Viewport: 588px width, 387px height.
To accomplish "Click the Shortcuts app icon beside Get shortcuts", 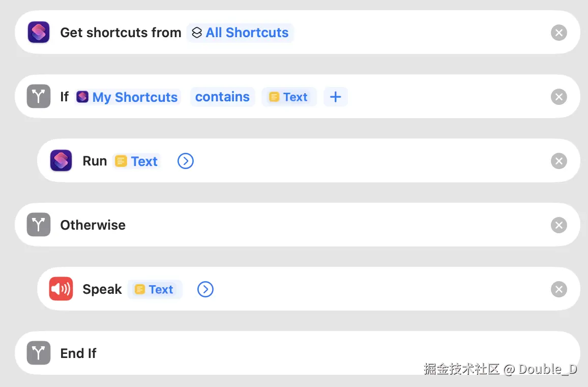I will click(x=39, y=32).
